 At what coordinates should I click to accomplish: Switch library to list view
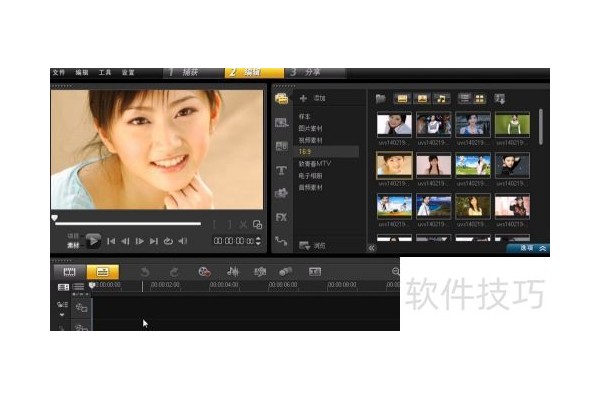click(465, 99)
